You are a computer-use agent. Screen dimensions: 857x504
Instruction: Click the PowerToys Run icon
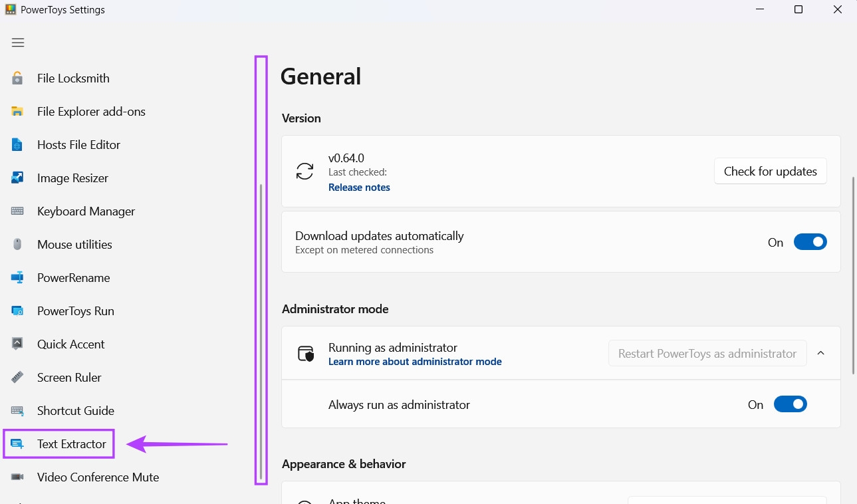17,311
